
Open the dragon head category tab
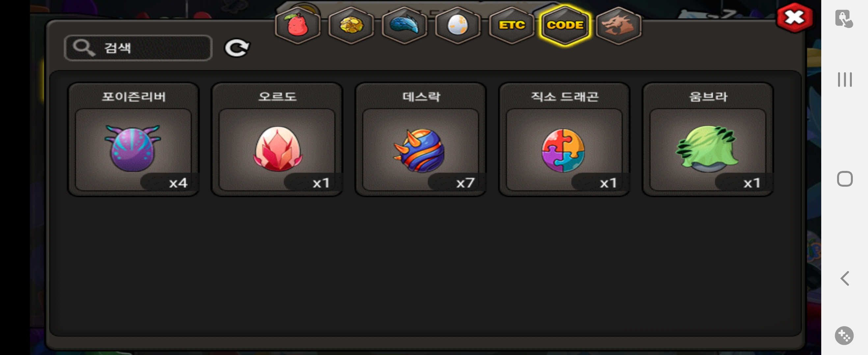pos(619,25)
